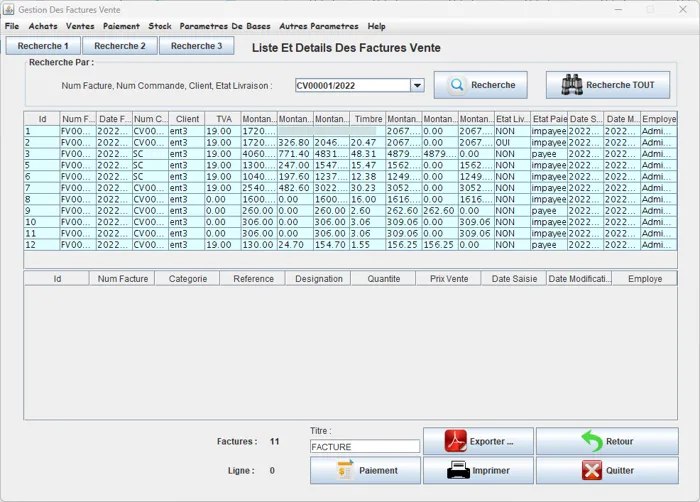Click the green arrow Retour button
This screenshot has width=700, height=502.
[606, 441]
